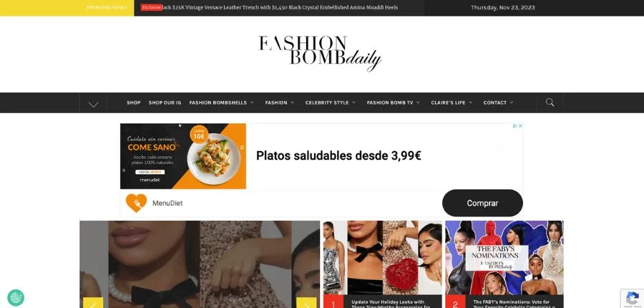Close the MenuDiet ad with X icon

click(x=520, y=126)
